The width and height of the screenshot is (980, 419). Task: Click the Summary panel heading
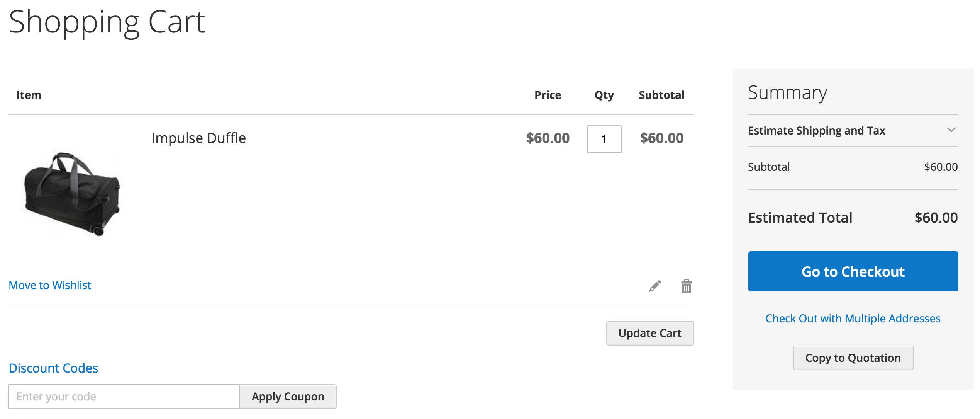787,93
